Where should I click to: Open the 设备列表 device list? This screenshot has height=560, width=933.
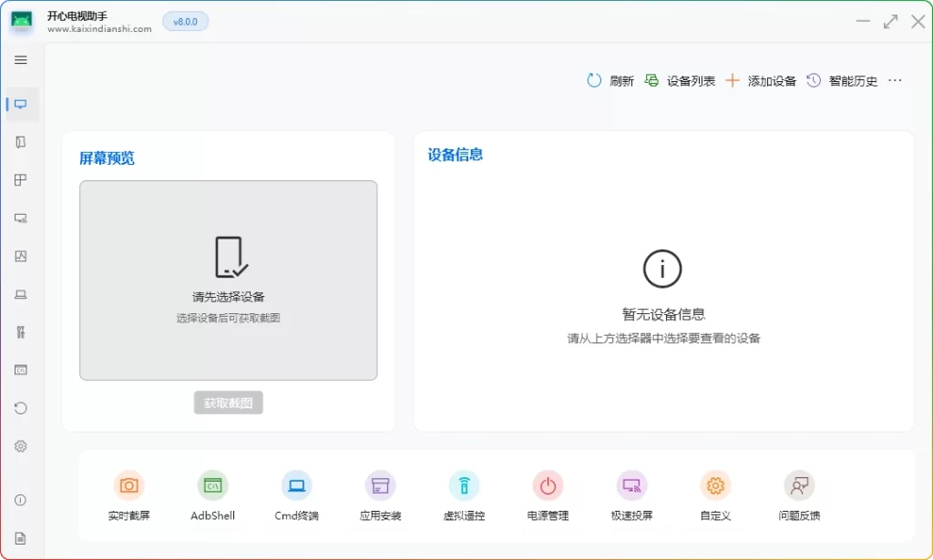point(680,81)
